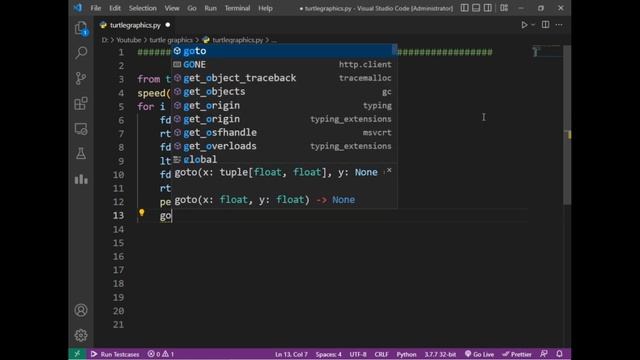Select get_origin suggestion from typing_extensions
Screen dimensions: 640x360
(282, 119)
